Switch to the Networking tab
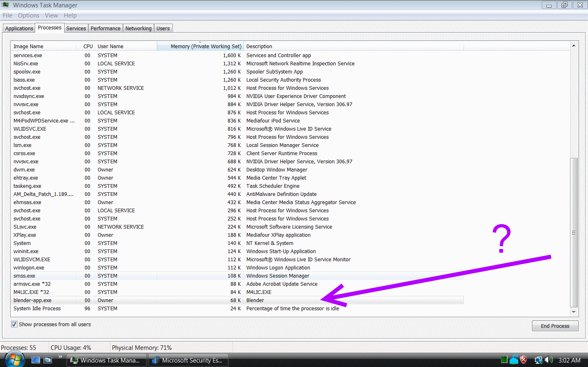 (x=138, y=28)
